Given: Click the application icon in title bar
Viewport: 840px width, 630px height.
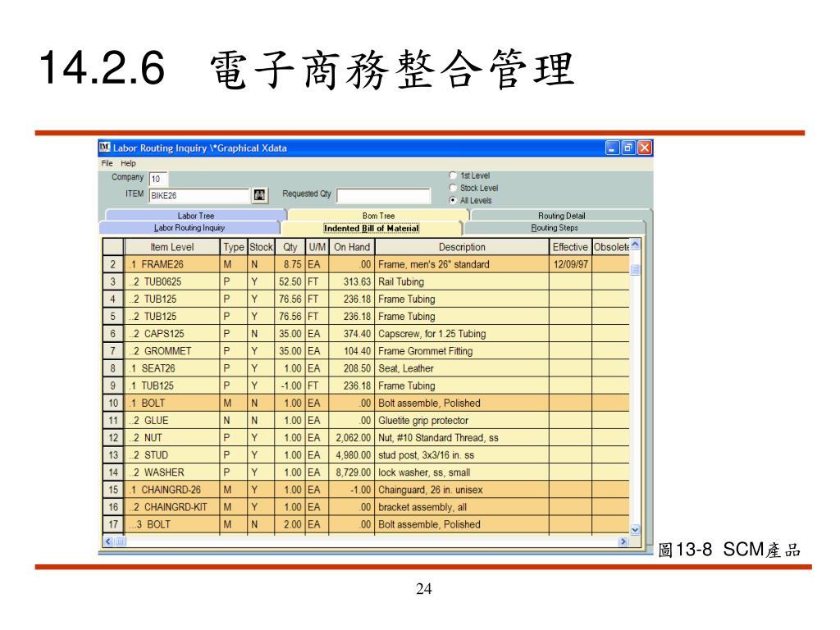Looking at the screenshot, I should pos(105,148).
